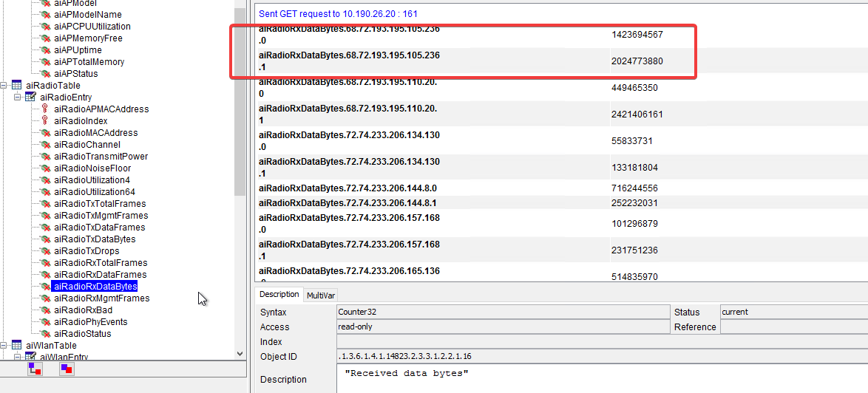
Task: Select aiAPTotalMemory in the tree
Action: [89, 62]
